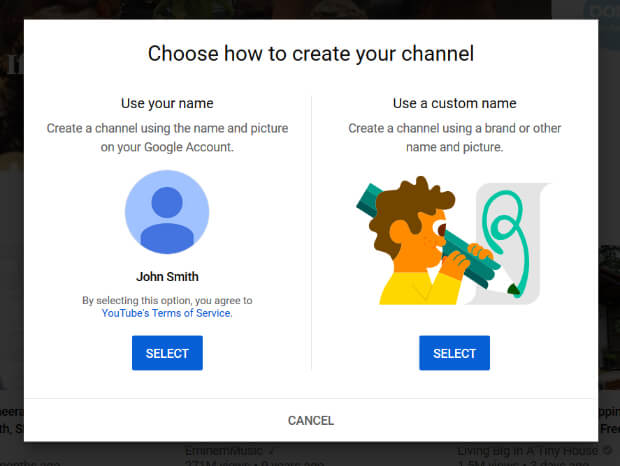
Task: Click SELECT under Use your name
Action: [167, 353]
